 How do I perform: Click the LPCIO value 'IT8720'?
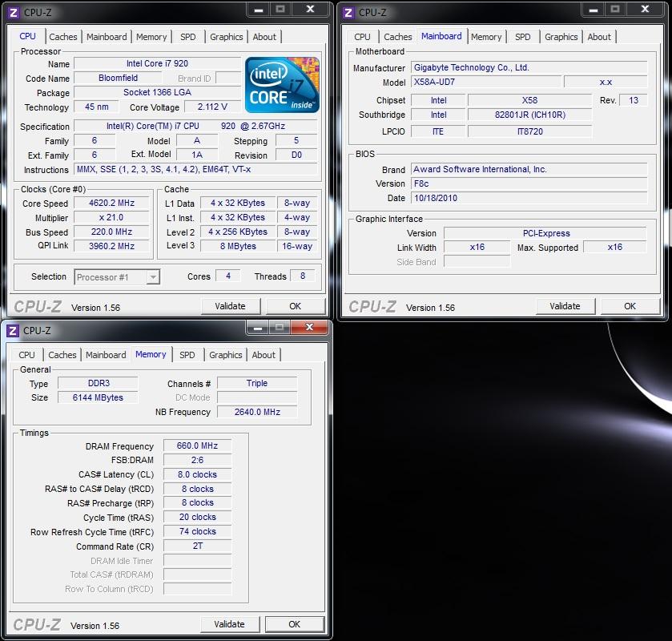(530, 131)
